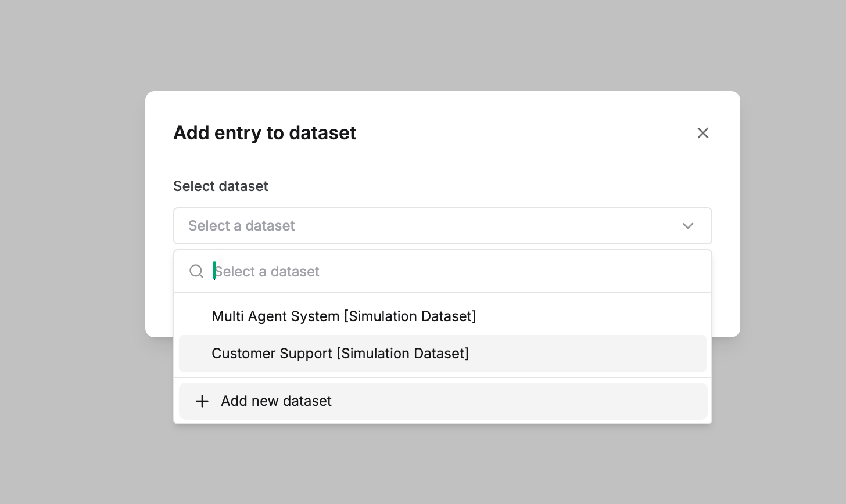Viewport: 846px width, 504px height.
Task: Click the Select dataset label text
Action: [221, 186]
